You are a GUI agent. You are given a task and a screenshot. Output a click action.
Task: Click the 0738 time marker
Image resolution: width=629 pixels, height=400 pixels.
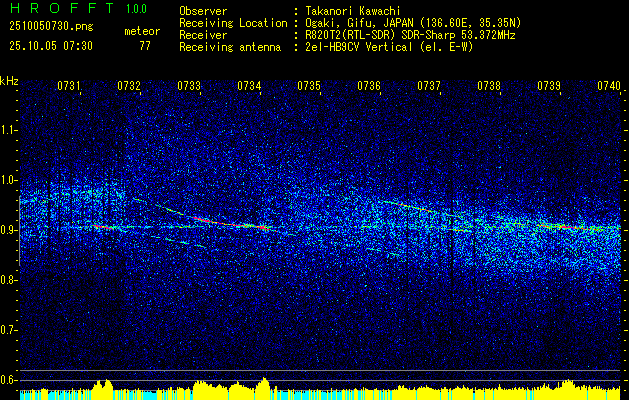(x=489, y=86)
